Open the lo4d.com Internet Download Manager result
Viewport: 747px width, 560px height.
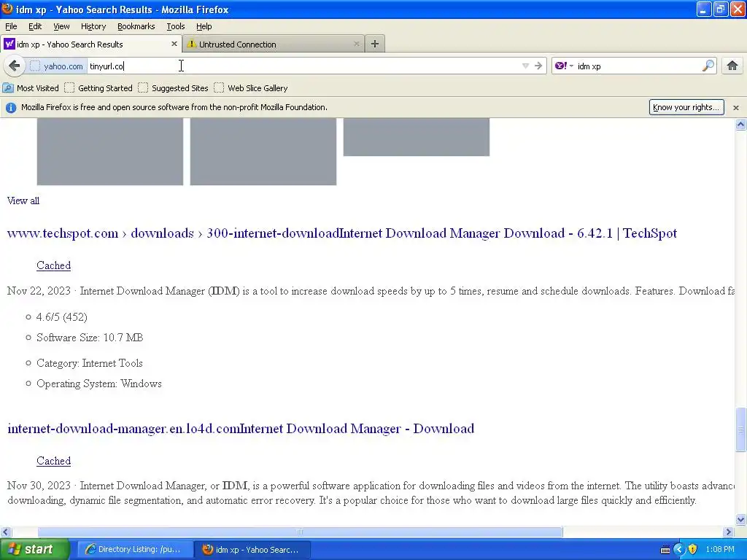pyautogui.click(x=241, y=429)
